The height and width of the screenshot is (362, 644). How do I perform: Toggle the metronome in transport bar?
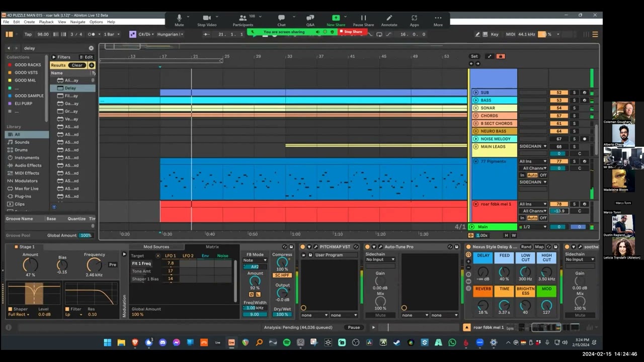tap(92, 34)
